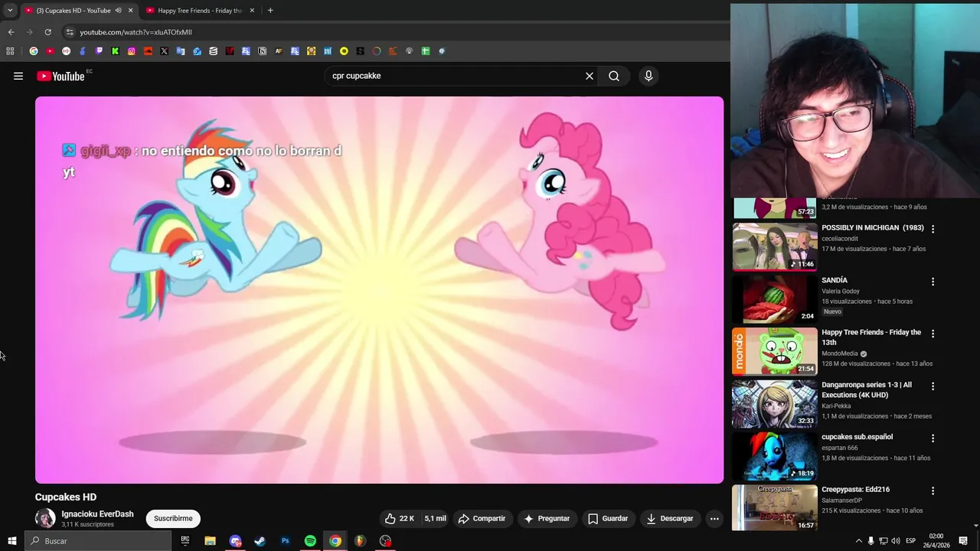
Task: Like the video (22 K)
Action: click(x=400, y=518)
